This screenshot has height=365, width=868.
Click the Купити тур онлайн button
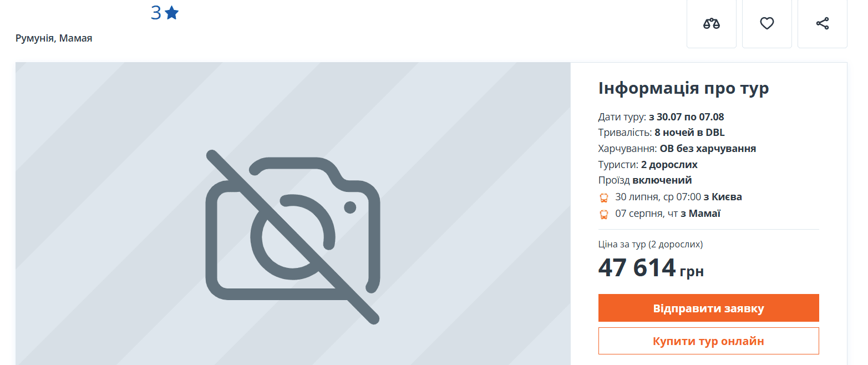pyautogui.click(x=709, y=341)
